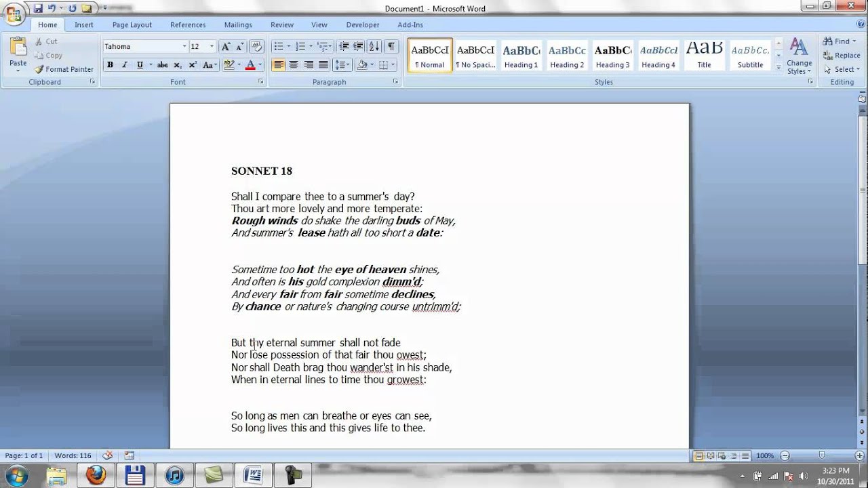Open the Word help icon
The image size is (868, 488).
[x=861, y=24]
